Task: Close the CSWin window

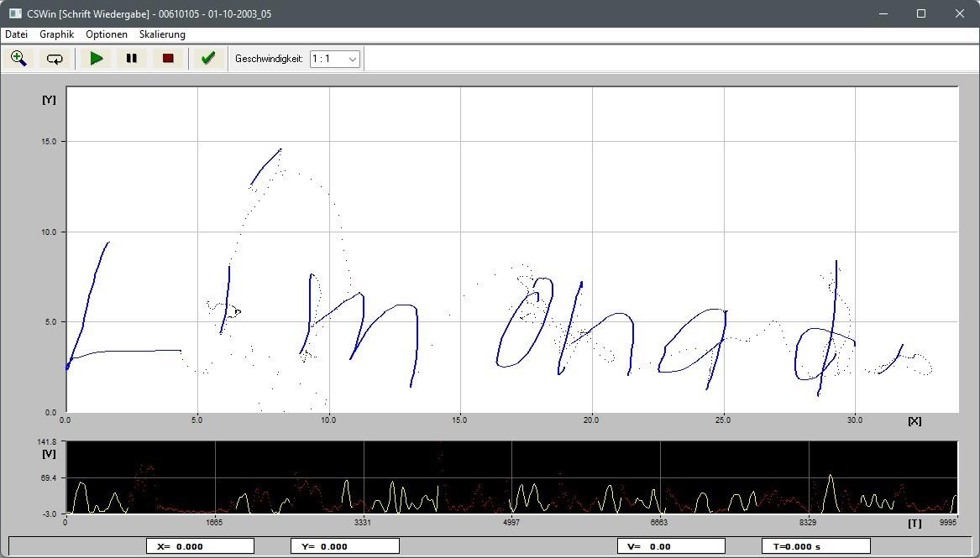Action: [959, 13]
